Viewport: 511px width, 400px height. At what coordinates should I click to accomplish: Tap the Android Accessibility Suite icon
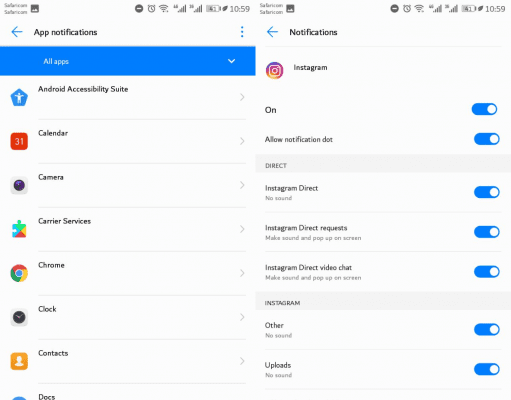click(19, 97)
